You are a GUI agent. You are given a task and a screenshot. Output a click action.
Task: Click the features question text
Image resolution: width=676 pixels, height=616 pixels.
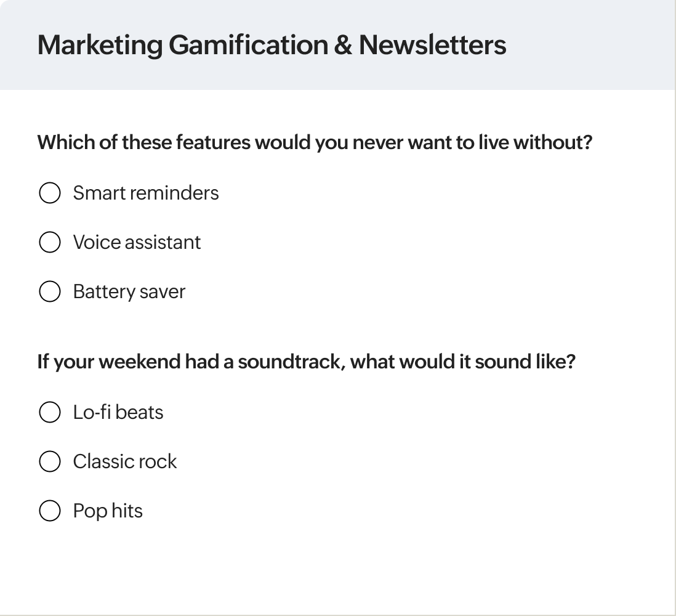314,142
